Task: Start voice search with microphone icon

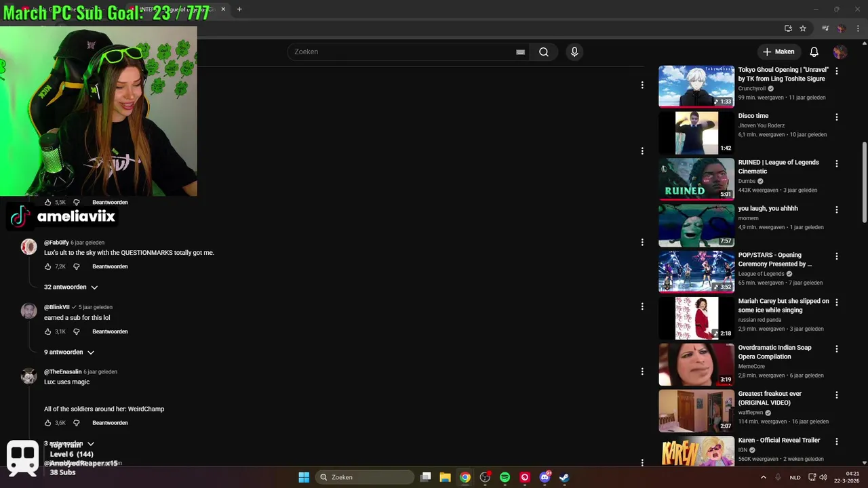Action: pyautogui.click(x=574, y=52)
